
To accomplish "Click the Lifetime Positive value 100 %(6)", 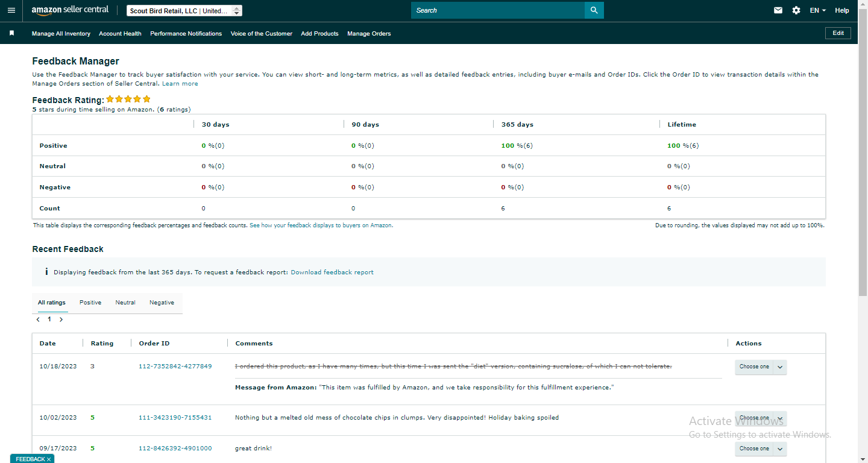I will pyautogui.click(x=683, y=146).
